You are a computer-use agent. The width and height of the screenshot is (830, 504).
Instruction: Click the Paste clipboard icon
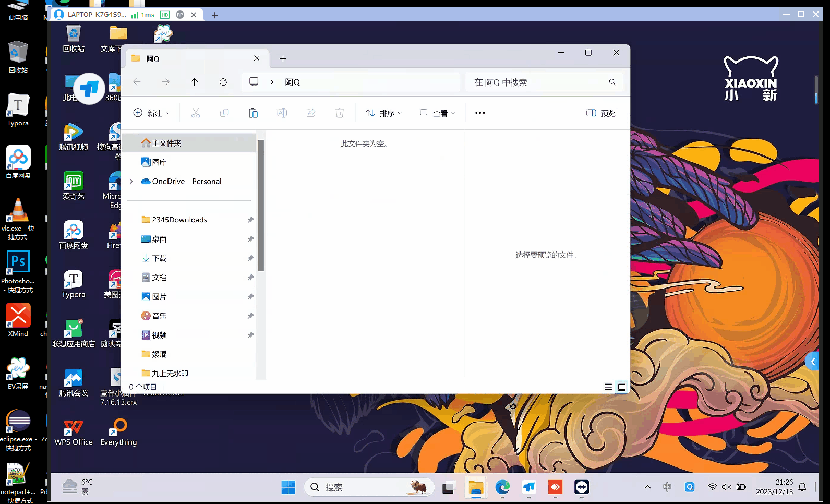coord(253,113)
